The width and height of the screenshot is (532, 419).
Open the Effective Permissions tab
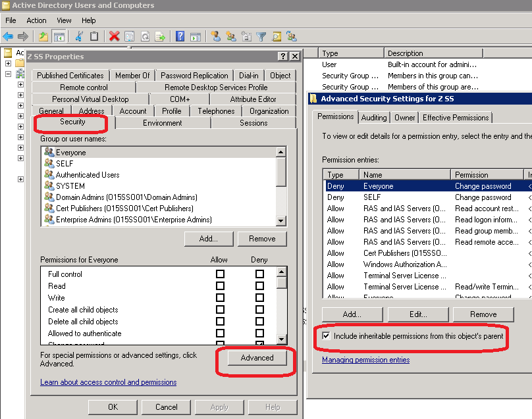click(456, 118)
